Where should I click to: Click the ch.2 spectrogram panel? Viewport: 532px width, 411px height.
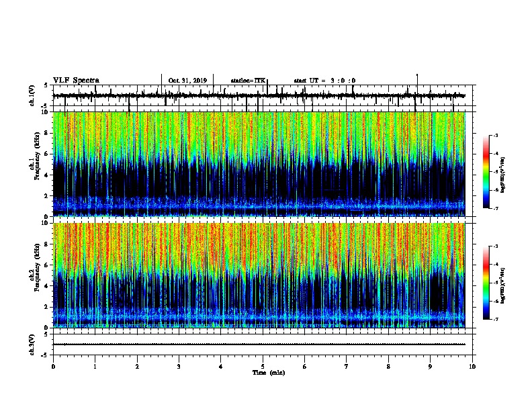[x=259, y=275]
